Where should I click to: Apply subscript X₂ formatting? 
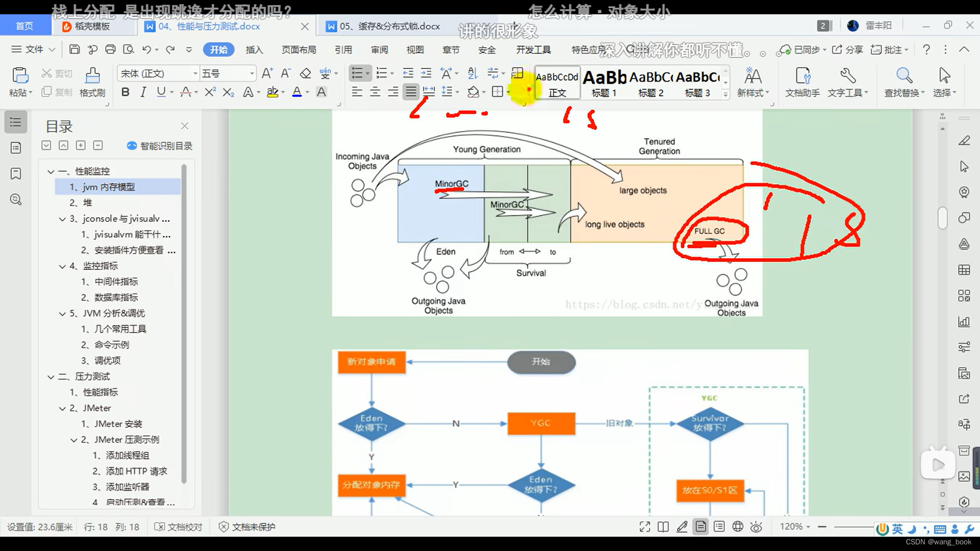click(x=228, y=92)
